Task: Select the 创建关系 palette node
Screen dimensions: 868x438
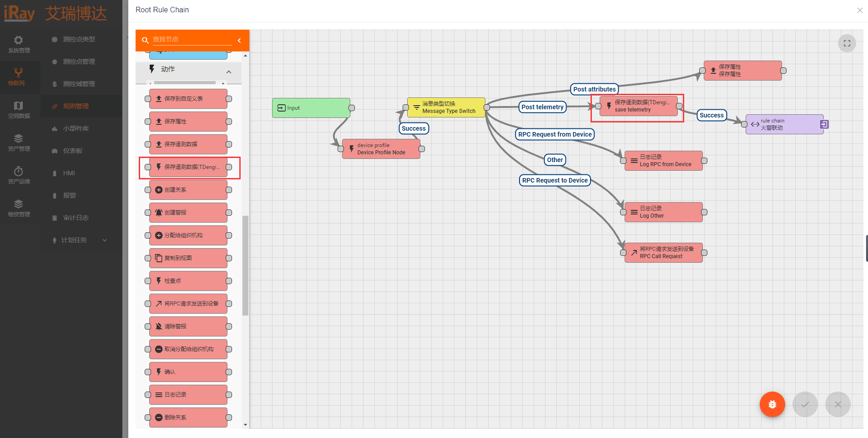Action: pyautogui.click(x=188, y=190)
